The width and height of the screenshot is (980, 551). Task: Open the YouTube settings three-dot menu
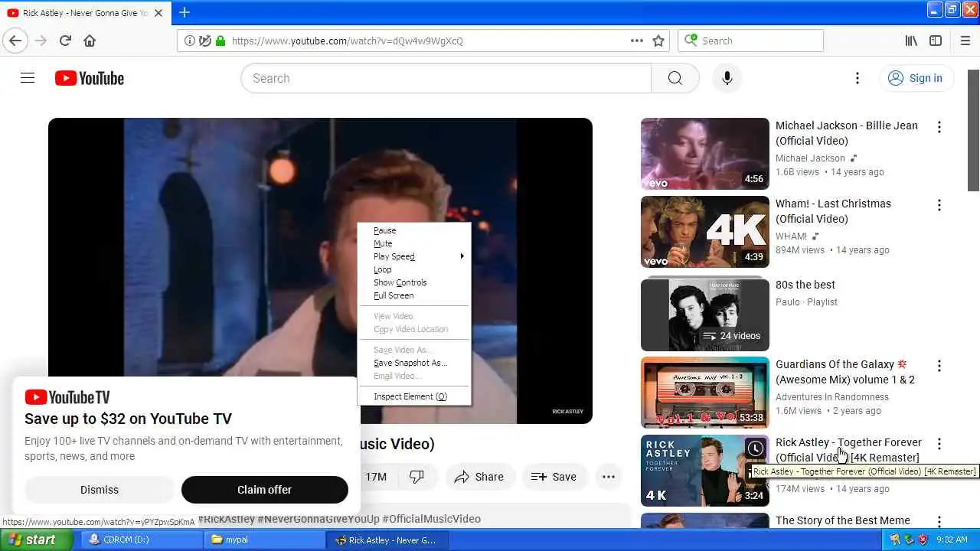[857, 78]
